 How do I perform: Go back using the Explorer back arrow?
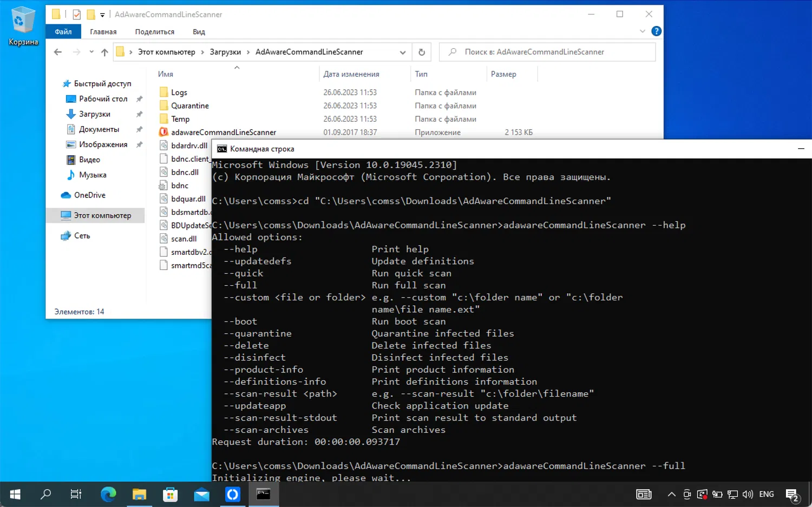point(58,52)
